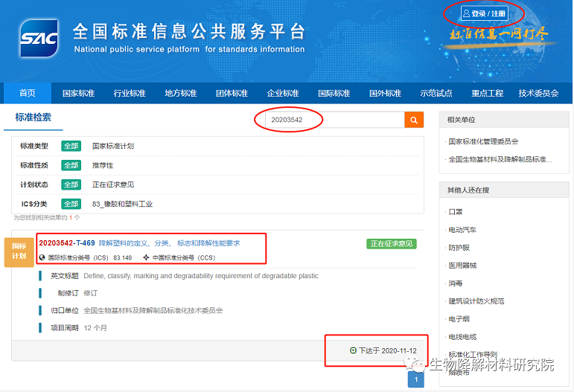Go to 技术委员会 menu item
The width and height of the screenshot is (574, 392).
pos(538,93)
